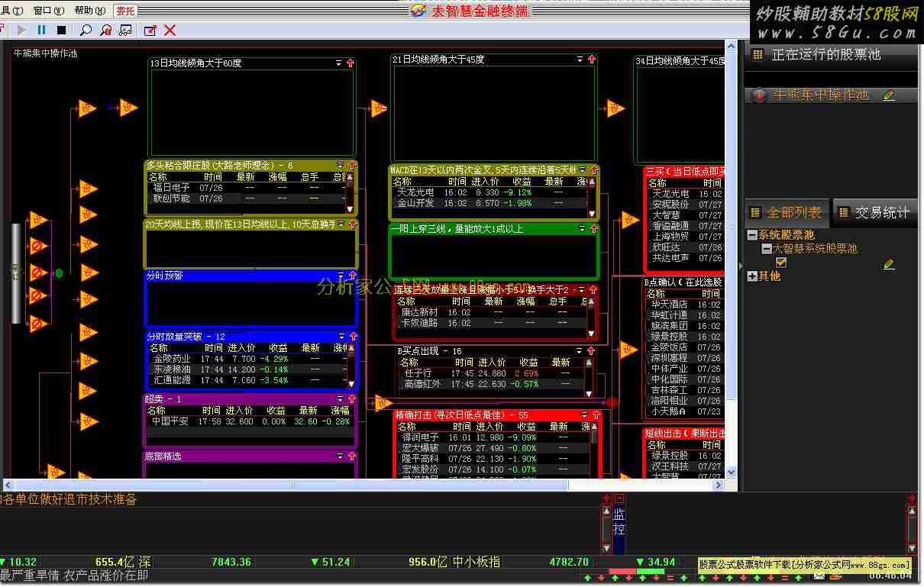Open dropdown of 13日均线倾角大于60度 box
924x587 pixels.
tap(339, 63)
